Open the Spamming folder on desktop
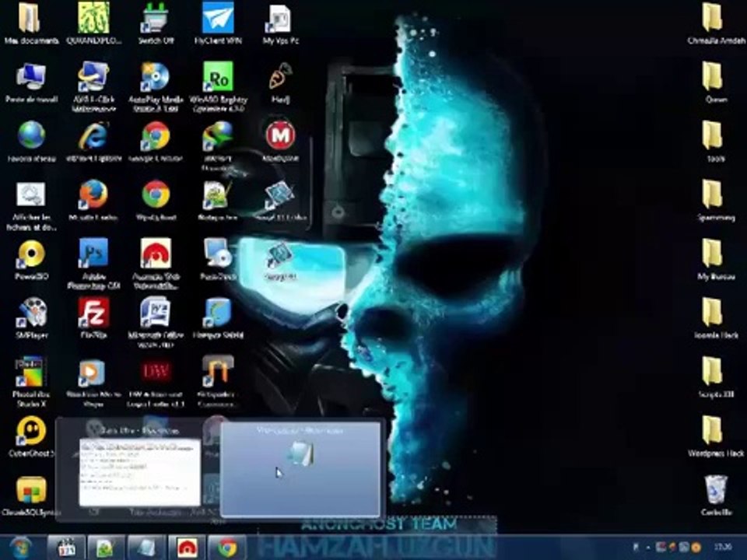The image size is (747, 560). [x=714, y=194]
